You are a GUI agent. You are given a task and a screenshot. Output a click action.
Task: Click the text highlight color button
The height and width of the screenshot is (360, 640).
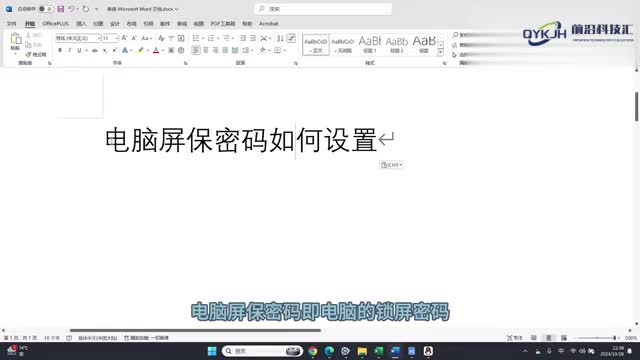coord(140,50)
